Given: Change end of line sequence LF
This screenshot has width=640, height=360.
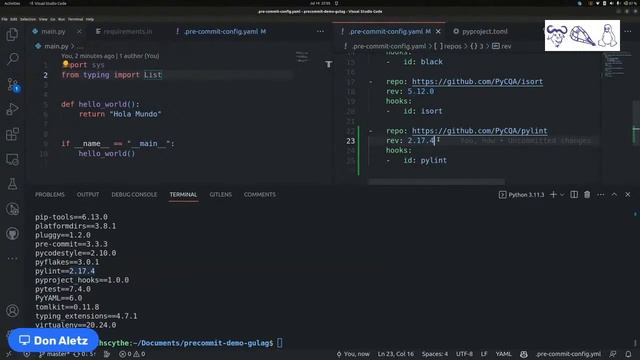Looking at the screenshot, I should [x=484, y=354].
